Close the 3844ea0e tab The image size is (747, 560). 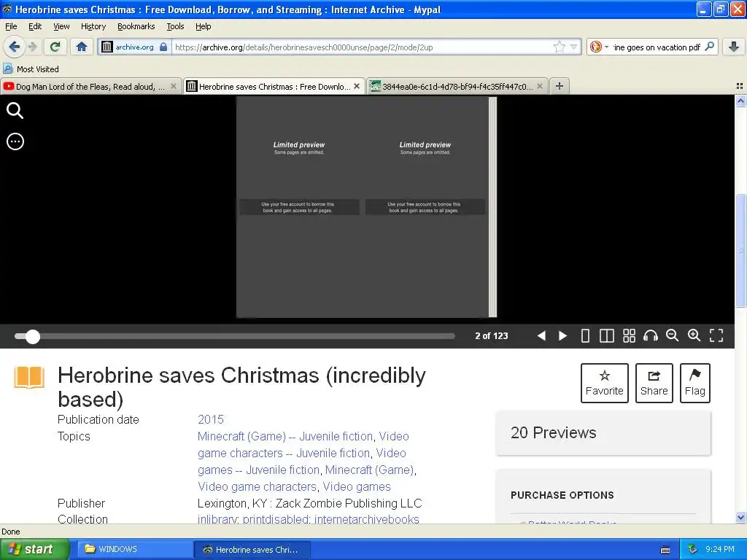(x=540, y=86)
